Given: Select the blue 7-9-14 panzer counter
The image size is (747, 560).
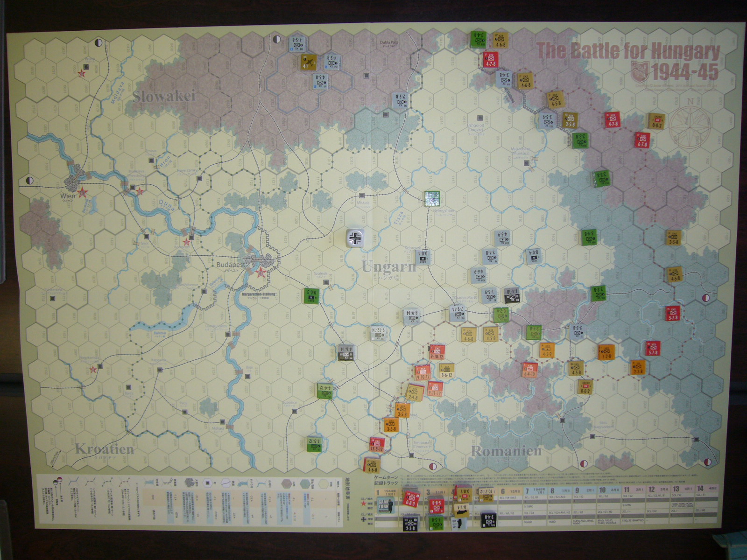Looking at the screenshot, I should (x=458, y=313).
